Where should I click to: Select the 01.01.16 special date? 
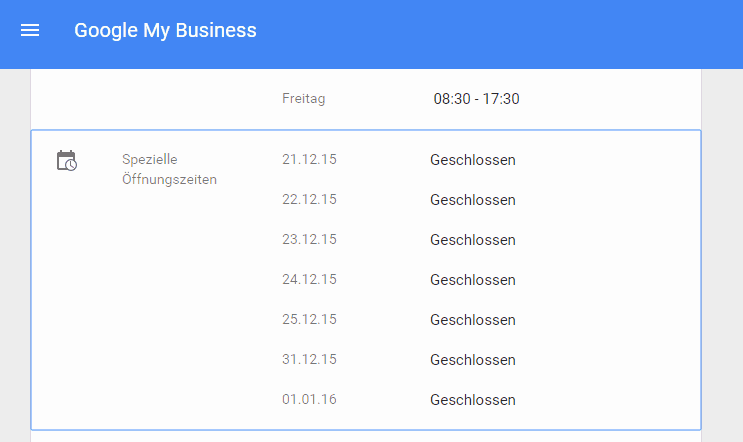[309, 399]
